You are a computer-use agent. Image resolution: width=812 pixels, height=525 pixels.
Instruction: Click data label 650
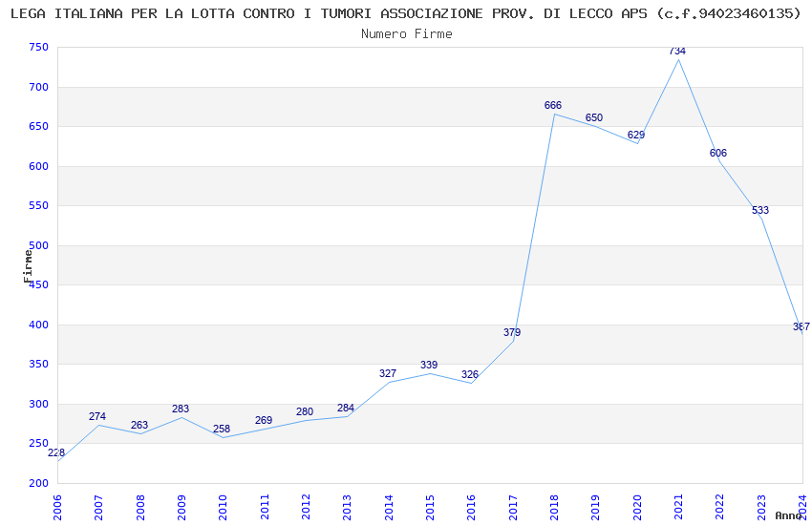(594, 117)
